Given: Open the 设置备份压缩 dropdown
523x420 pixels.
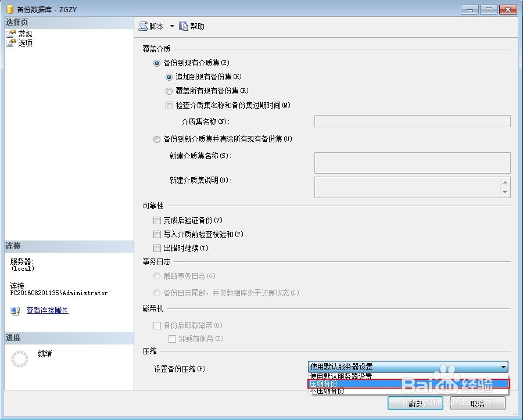Looking at the screenshot, I should [503, 367].
